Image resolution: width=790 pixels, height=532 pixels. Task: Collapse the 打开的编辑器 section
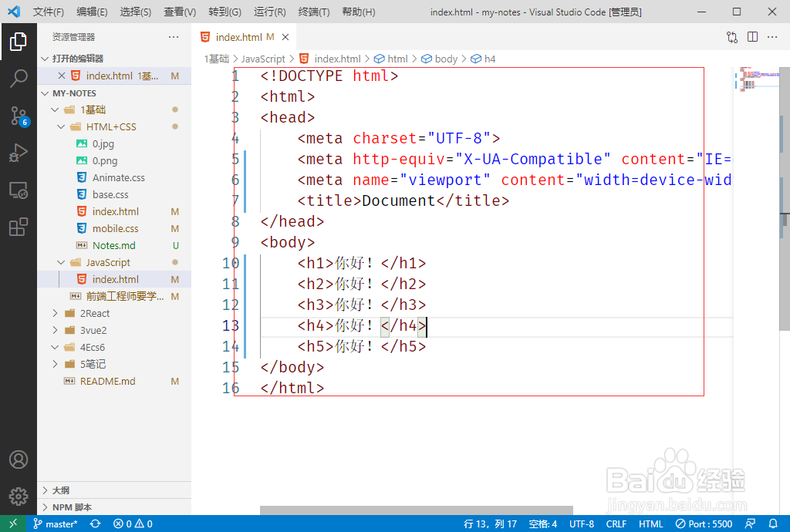114,59
